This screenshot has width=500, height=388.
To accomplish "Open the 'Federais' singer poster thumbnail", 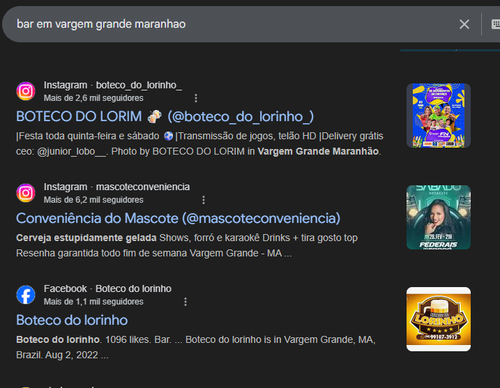I will [x=438, y=217].
